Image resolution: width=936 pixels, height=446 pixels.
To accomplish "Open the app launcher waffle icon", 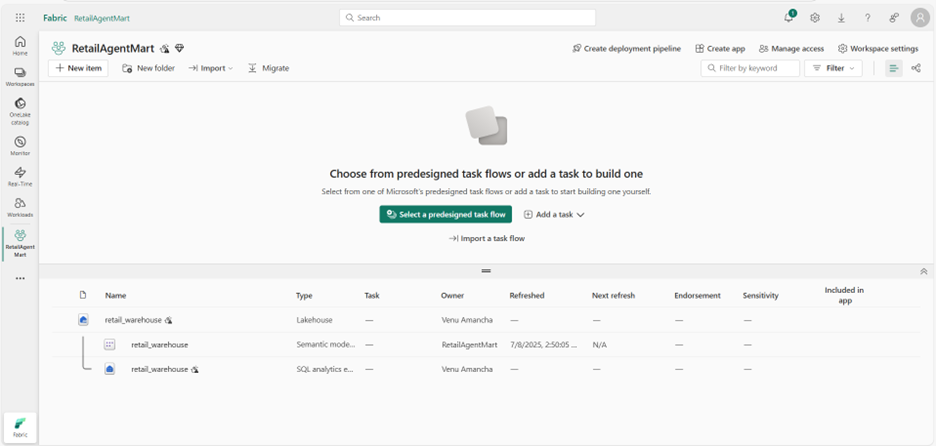I will coord(20,18).
